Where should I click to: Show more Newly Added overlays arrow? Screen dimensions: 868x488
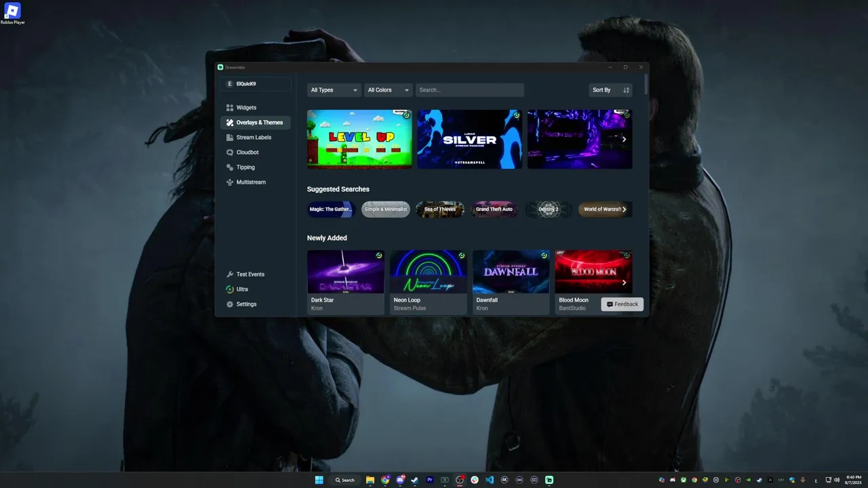click(624, 283)
